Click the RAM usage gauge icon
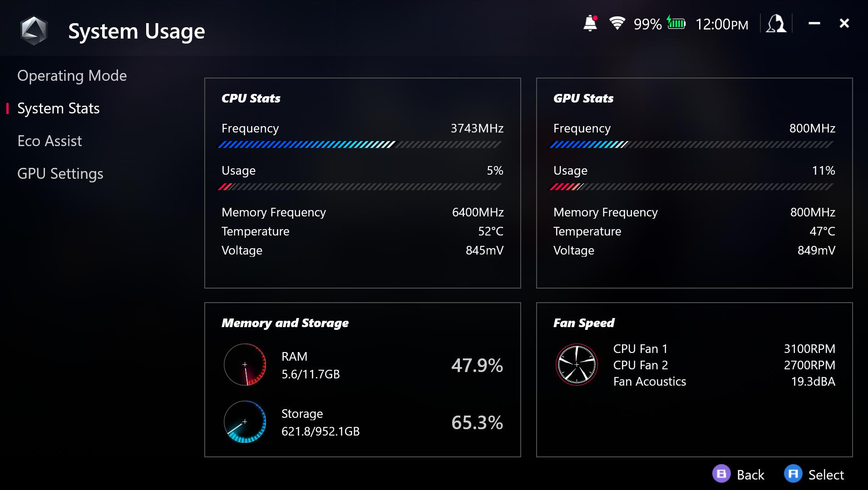 [x=245, y=365]
